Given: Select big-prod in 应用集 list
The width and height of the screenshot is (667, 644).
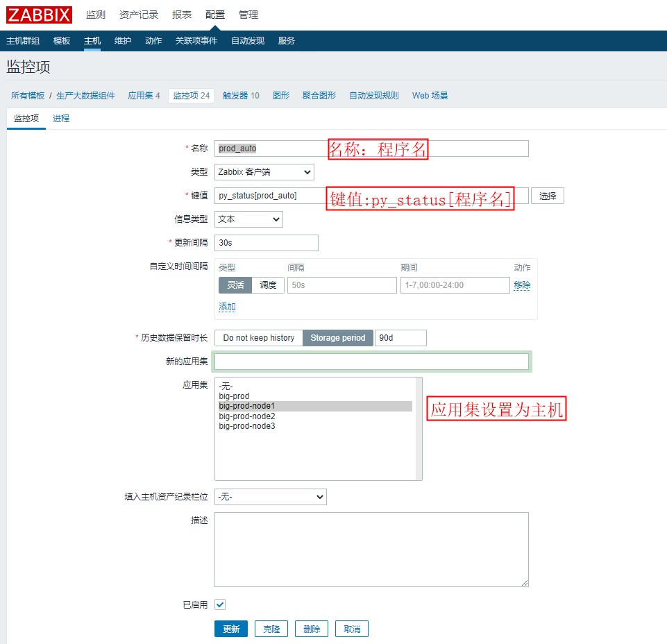Looking at the screenshot, I should (x=315, y=396).
